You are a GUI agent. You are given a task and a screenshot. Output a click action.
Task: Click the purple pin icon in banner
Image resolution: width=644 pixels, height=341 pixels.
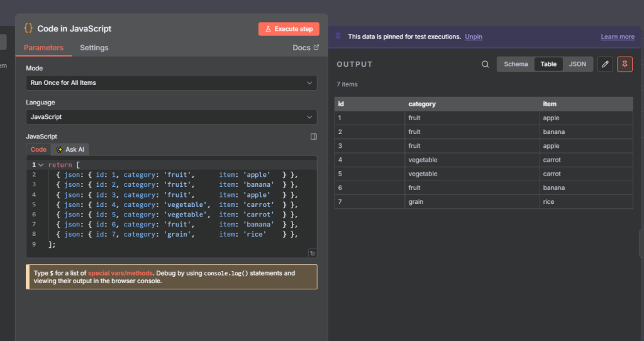(338, 36)
